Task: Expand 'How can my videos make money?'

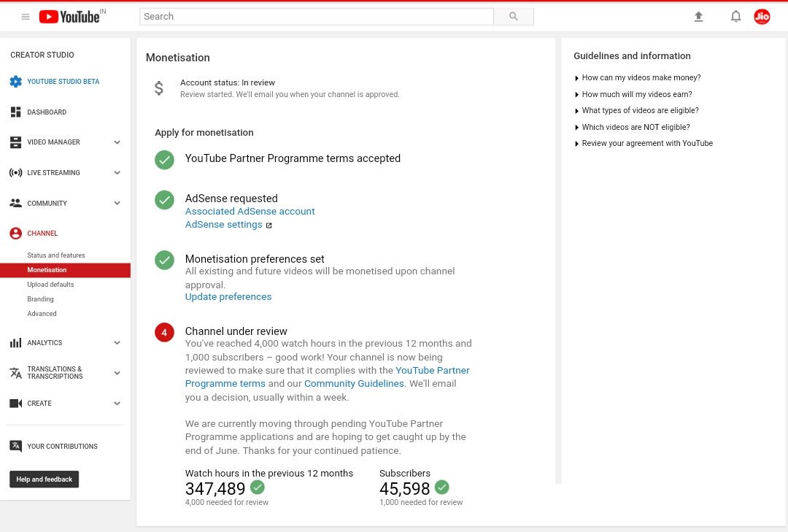Action: (638, 77)
